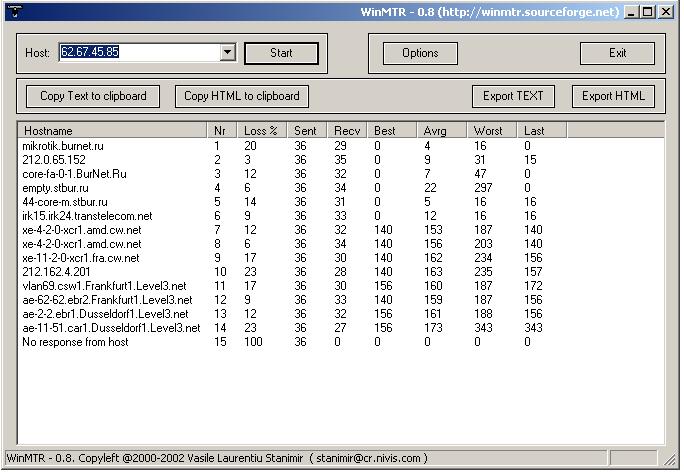Sort by Hostname column header

[x=112, y=131]
